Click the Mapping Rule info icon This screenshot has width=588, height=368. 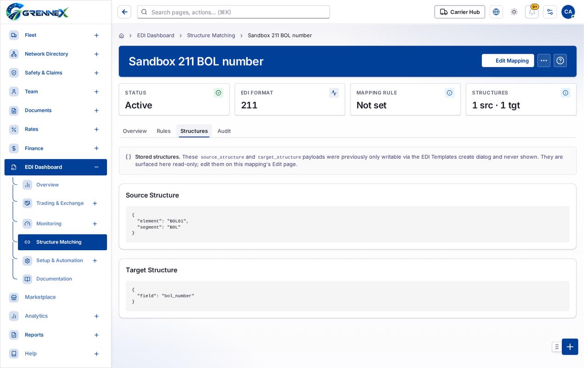coord(450,93)
